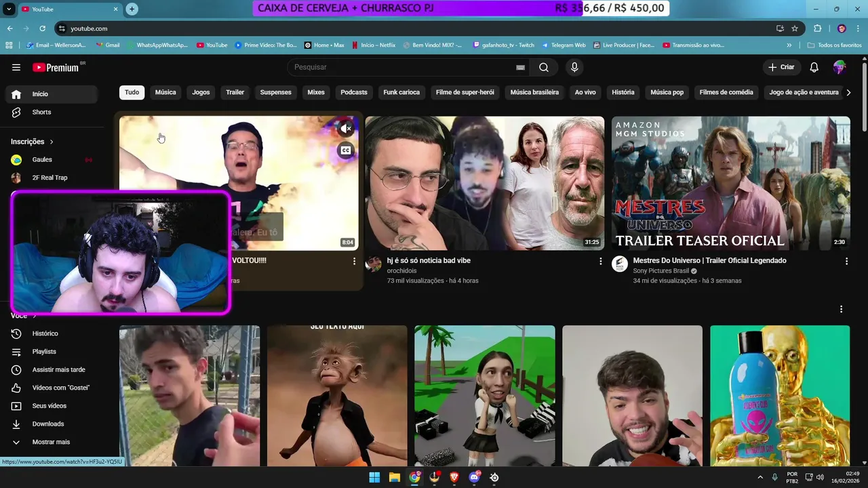Open the Short with the cartoon monkey
The width and height of the screenshot is (868, 488).
(x=337, y=396)
